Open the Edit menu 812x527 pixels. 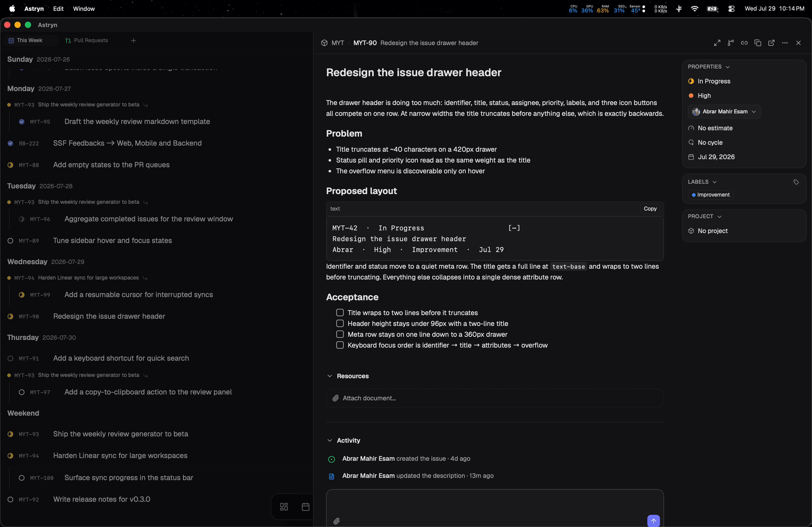coord(58,9)
